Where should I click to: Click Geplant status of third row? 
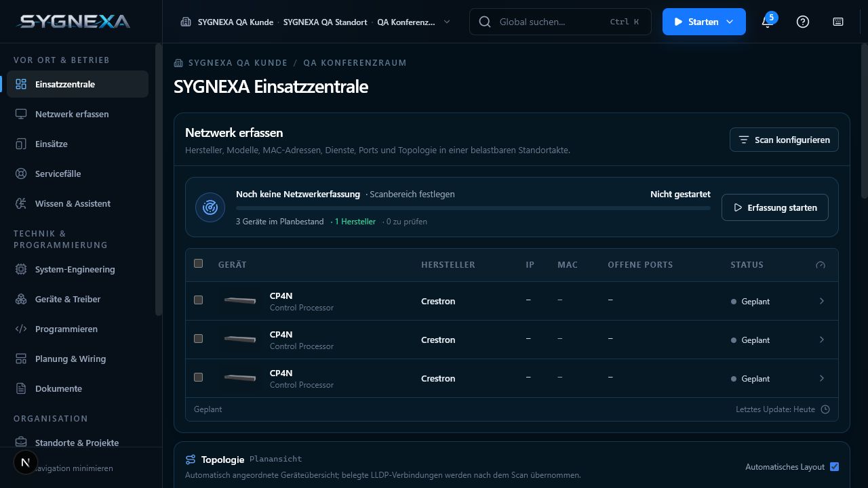[751, 378]
